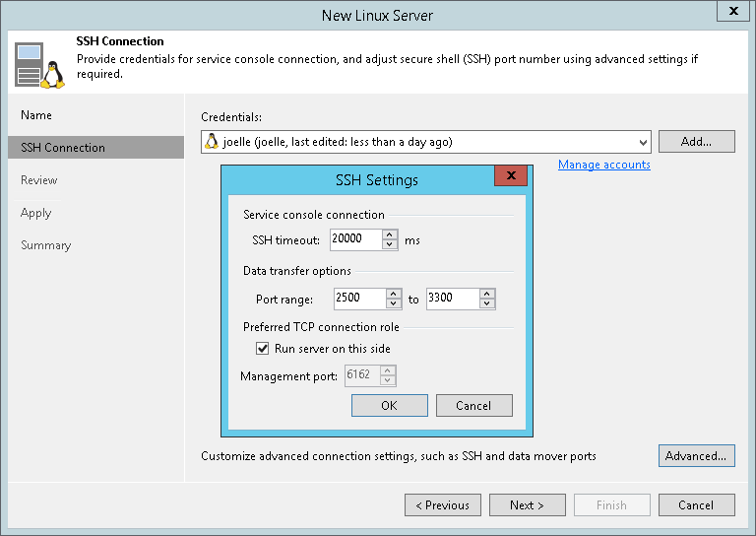Click the 'Credentials:' label
Screen dimensions: 756x536
[231, 117]
